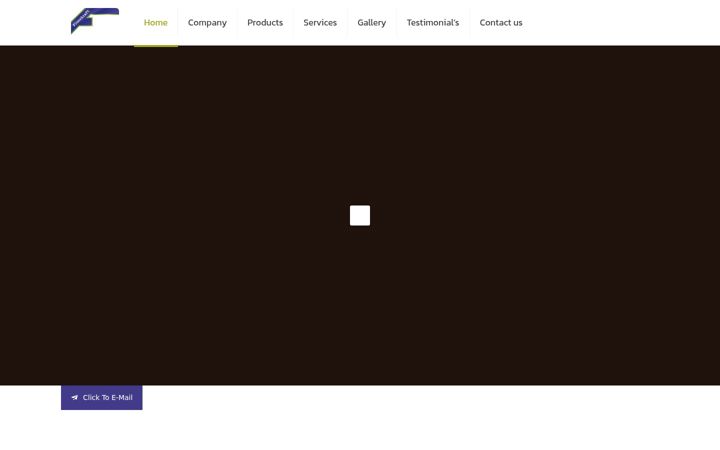Image resolution: width=720 pixels, height=450 pixels.
Task: Navigate to the Services page
Action: pos(320,22)
